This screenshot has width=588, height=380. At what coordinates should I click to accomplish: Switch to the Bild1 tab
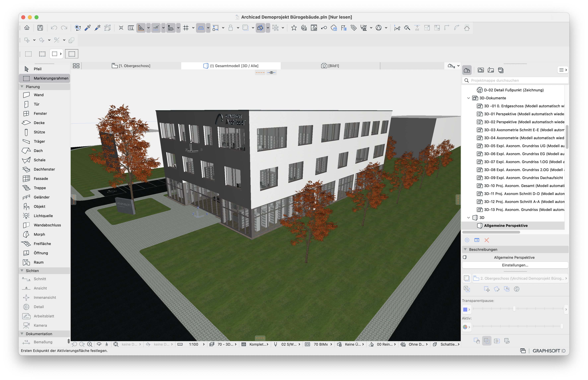click(330, 66)
